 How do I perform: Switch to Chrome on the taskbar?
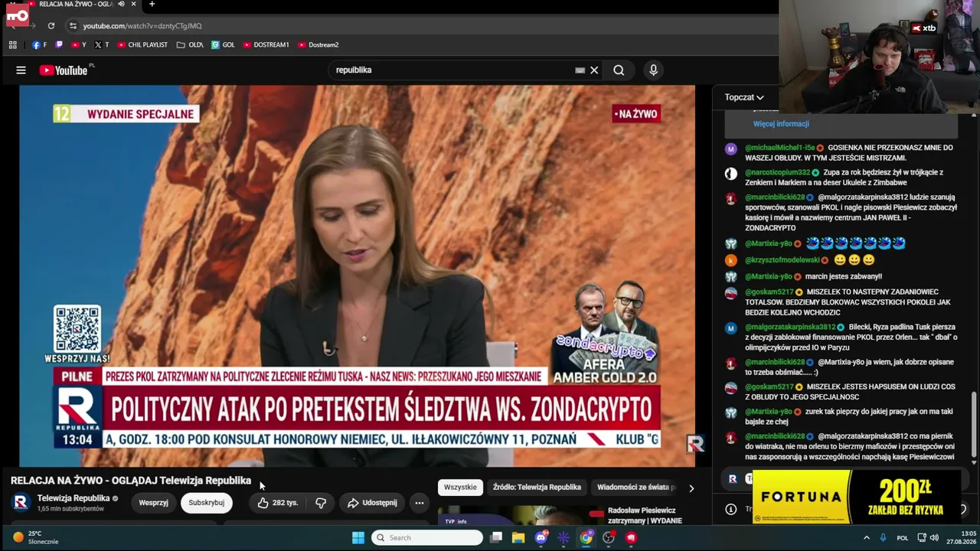coord(586,538)
